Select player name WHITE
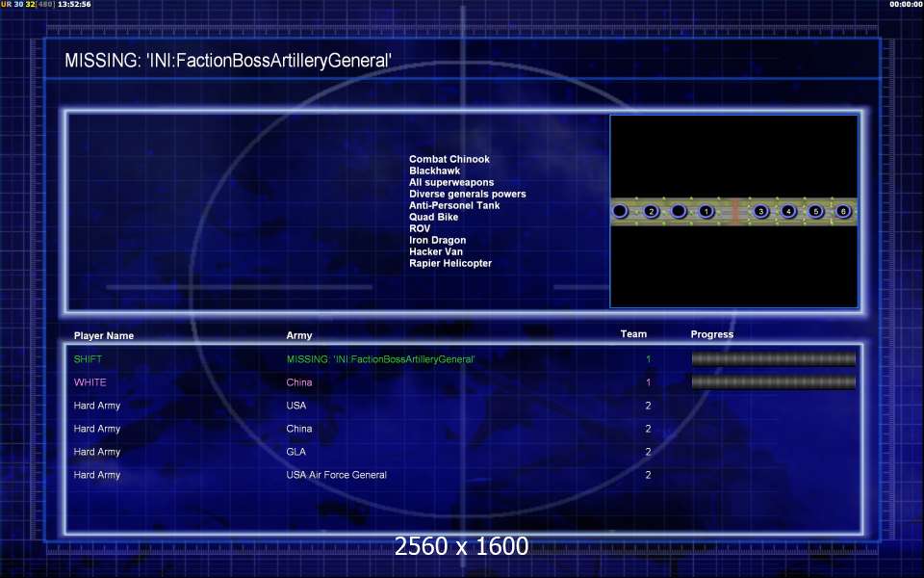 point(90,382)
